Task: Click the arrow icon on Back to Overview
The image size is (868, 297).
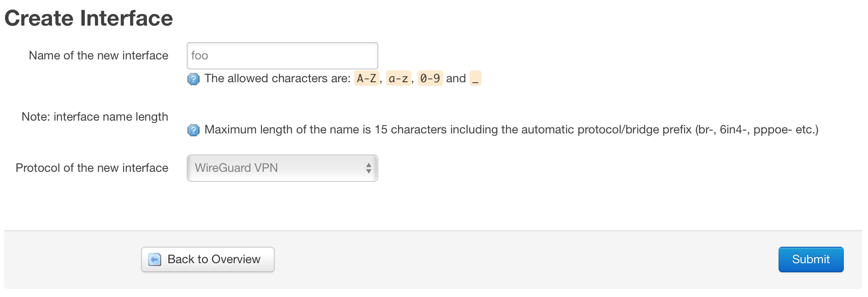Action: 155,260
